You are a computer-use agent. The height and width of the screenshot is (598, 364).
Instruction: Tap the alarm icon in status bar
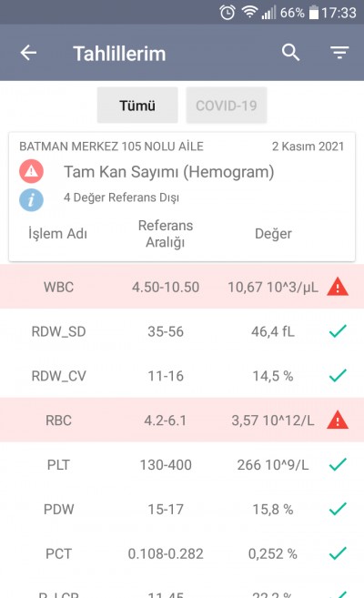click(x=227, y=13)
